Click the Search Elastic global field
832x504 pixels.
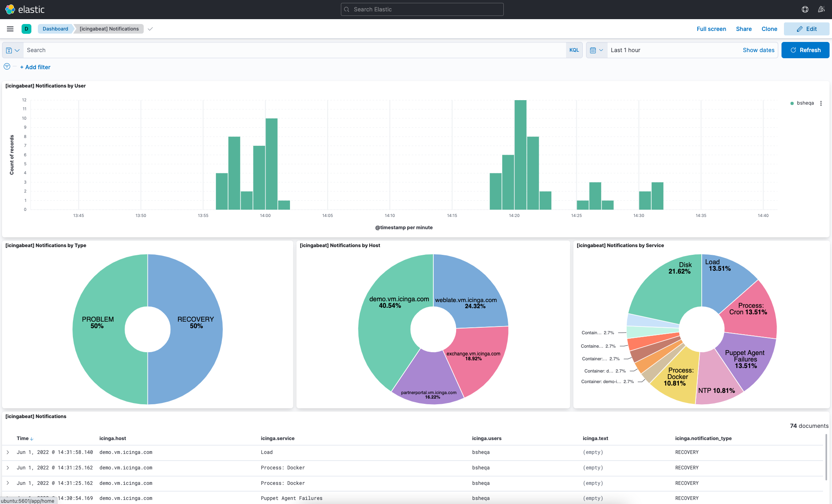[x=422, y=9]
